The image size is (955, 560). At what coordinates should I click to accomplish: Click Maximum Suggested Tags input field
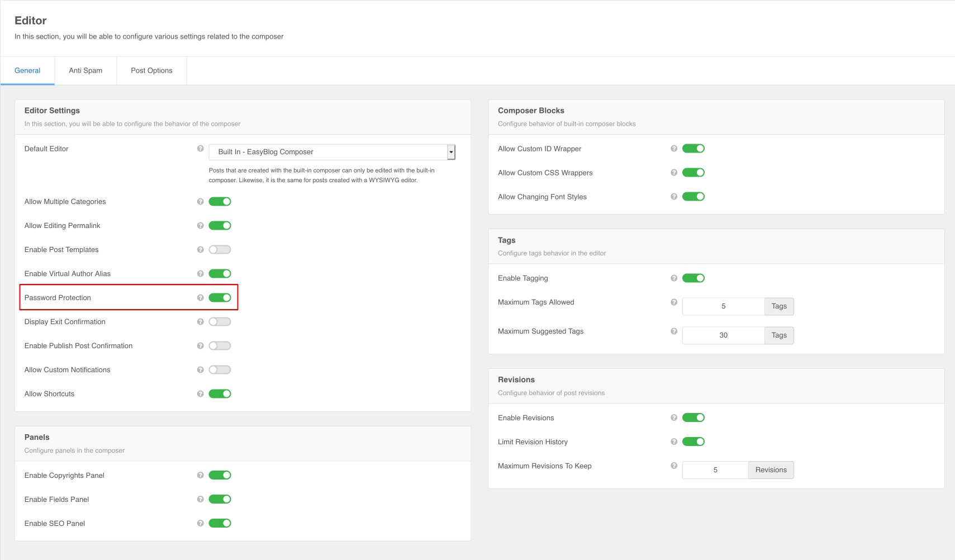724,335
